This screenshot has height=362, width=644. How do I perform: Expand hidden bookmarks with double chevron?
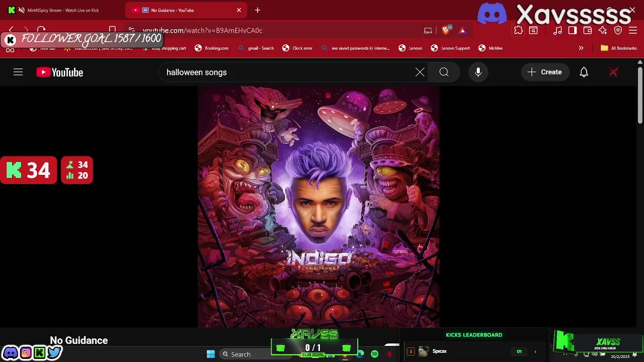pos(581,48)
